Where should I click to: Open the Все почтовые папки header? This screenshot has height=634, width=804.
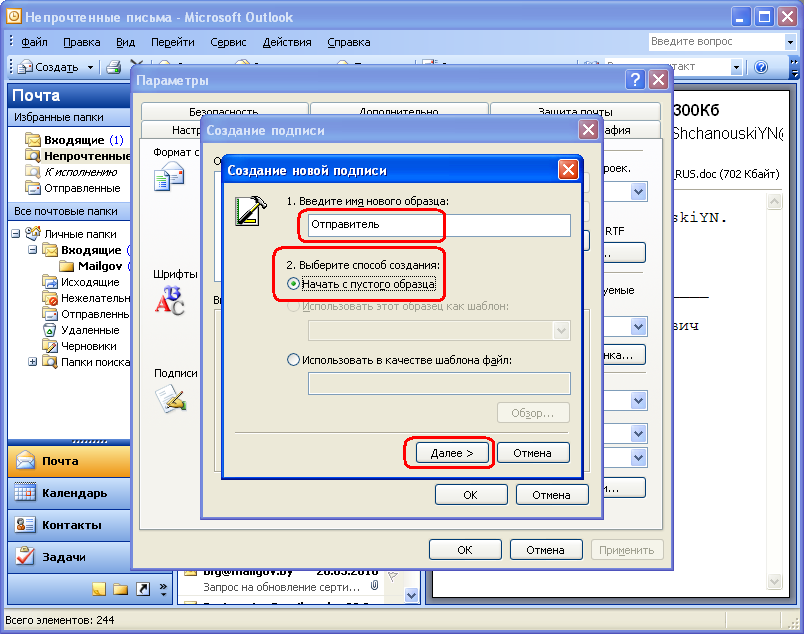69,211
